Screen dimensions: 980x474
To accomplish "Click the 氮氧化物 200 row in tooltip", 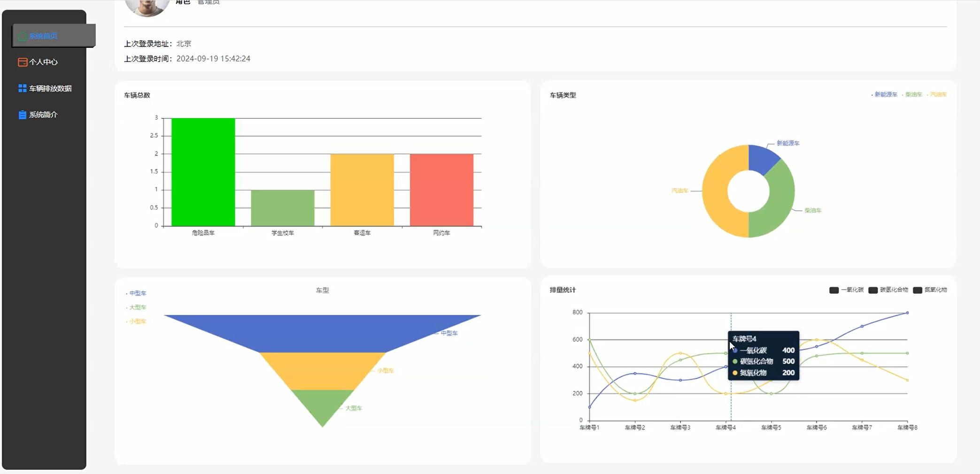I will click(x=764, y=373).
